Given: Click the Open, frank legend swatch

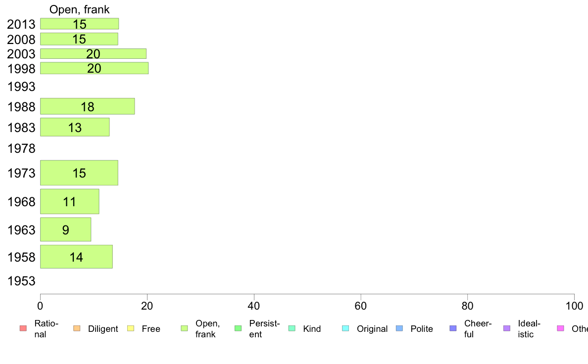Looking at the screenshot, I should tap(184, 328).
